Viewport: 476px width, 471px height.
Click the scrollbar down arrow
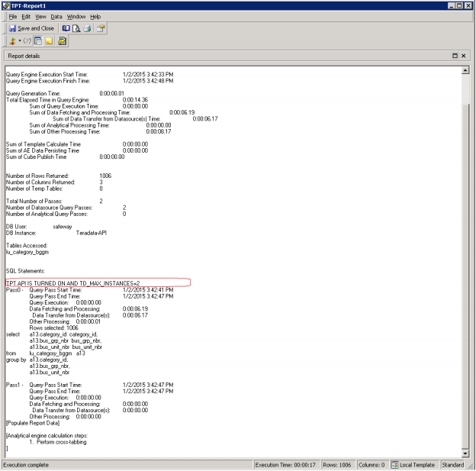465,453
